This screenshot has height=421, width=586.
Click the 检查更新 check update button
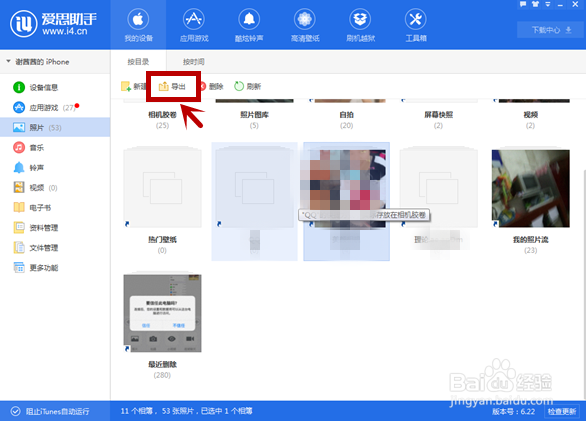click(562, 411)
